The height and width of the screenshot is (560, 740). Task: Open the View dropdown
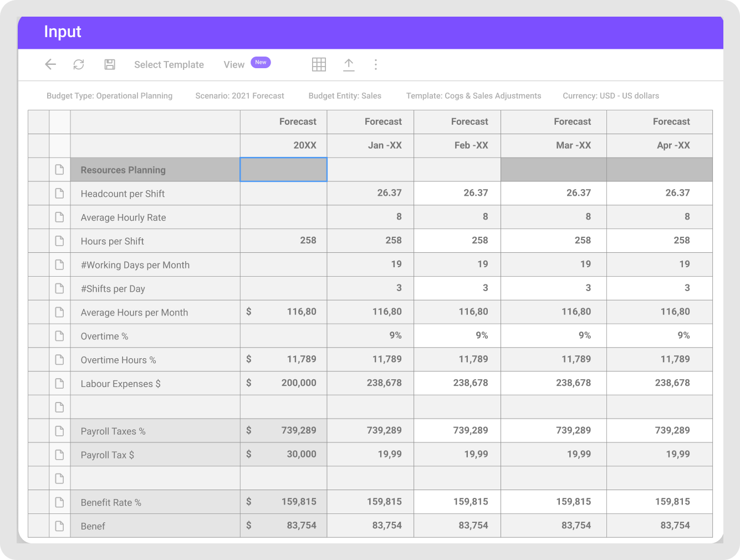[233, 64]
